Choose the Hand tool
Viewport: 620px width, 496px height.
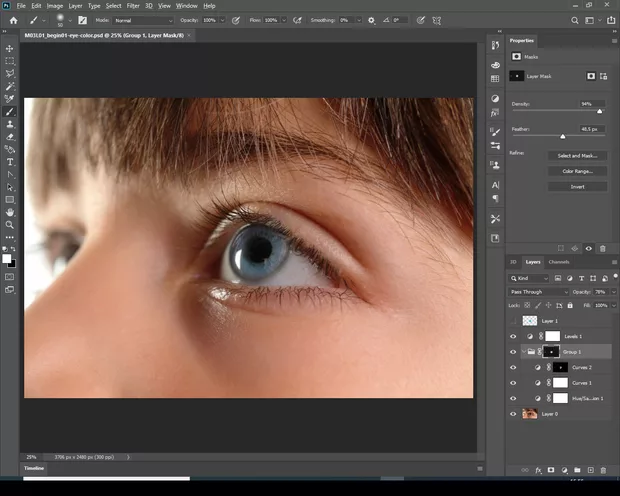click(x=10, y=212)
